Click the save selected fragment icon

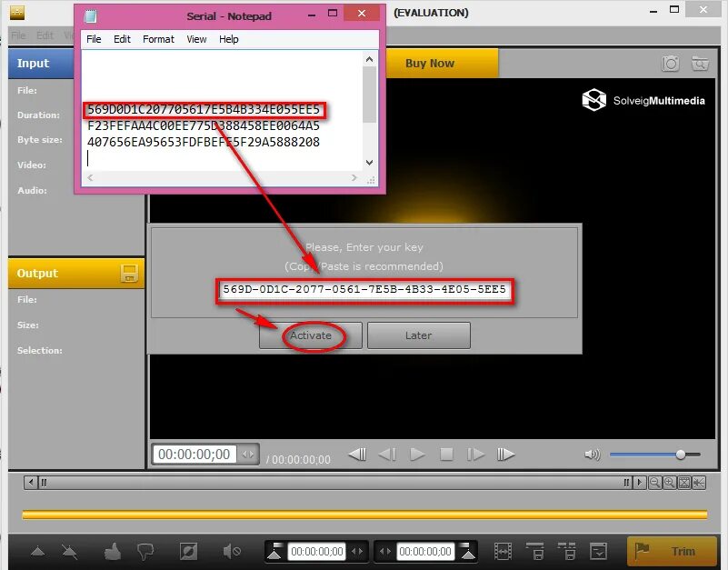click(534, 552)
